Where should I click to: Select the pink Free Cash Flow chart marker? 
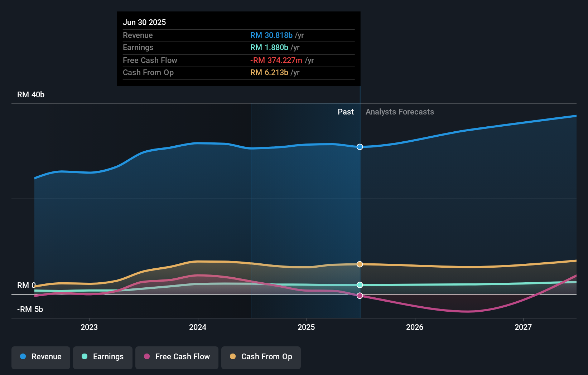(360, 296)
